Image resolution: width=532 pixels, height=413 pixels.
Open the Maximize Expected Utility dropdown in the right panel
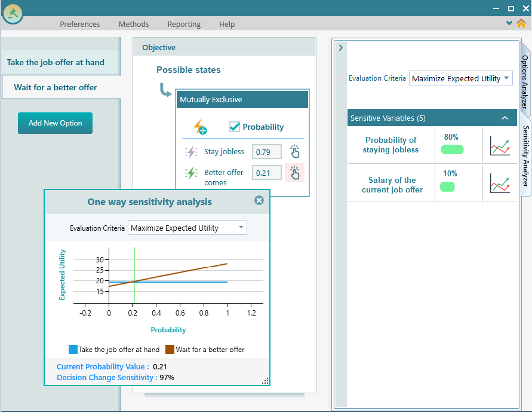click(460, 78)
